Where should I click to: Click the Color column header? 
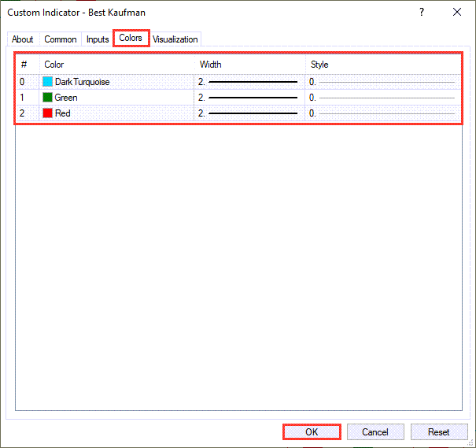(x=117, y=65)
